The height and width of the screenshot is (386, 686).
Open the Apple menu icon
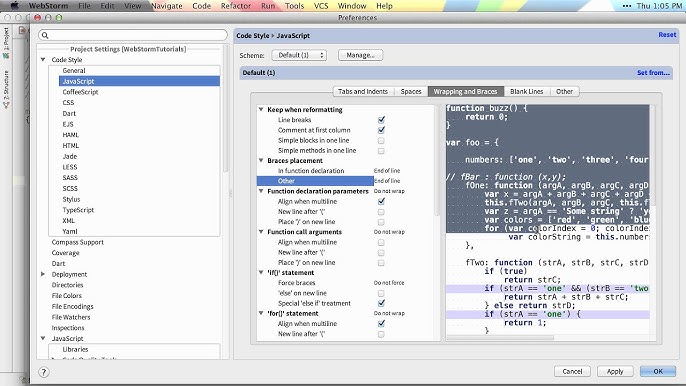(14, 6)
